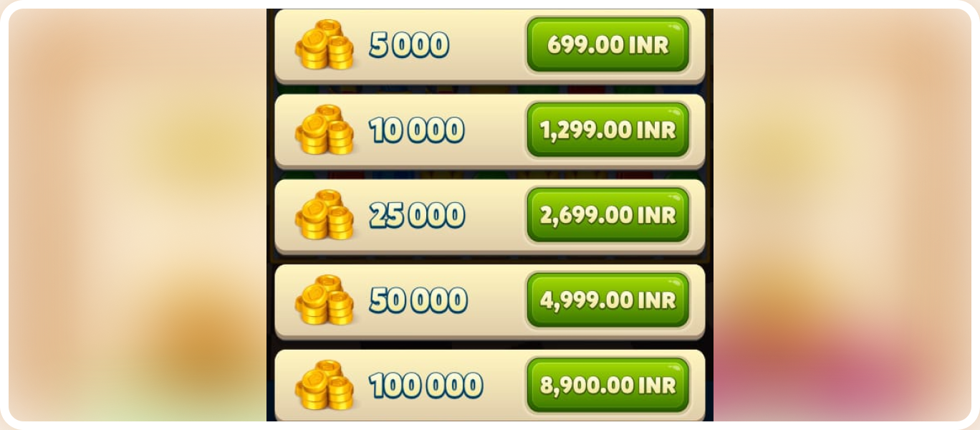Select the coin pile icon beside 25 000
Screen dimensions: 980x430
[x=325, y=215]
